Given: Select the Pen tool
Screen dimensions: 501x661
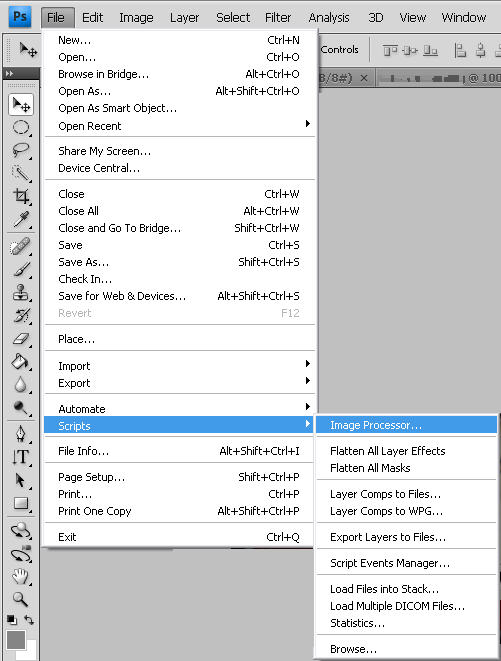Looking at the screenshot, I should [x=21, y=434].
